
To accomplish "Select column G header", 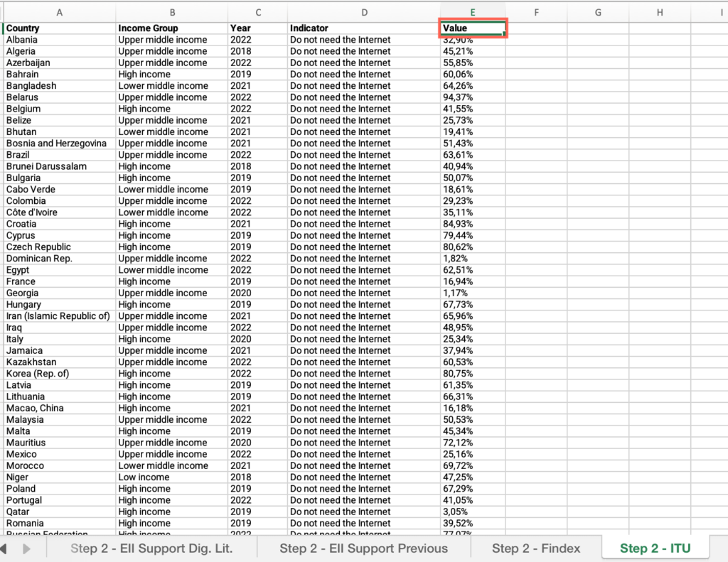I will click(598, 13).
